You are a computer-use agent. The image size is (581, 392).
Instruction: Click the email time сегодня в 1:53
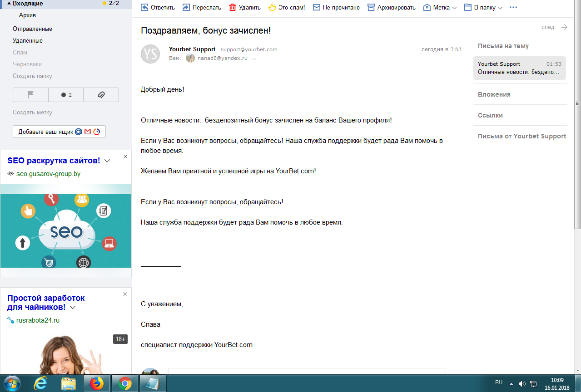pyautogui.click(x=442, y=49)
